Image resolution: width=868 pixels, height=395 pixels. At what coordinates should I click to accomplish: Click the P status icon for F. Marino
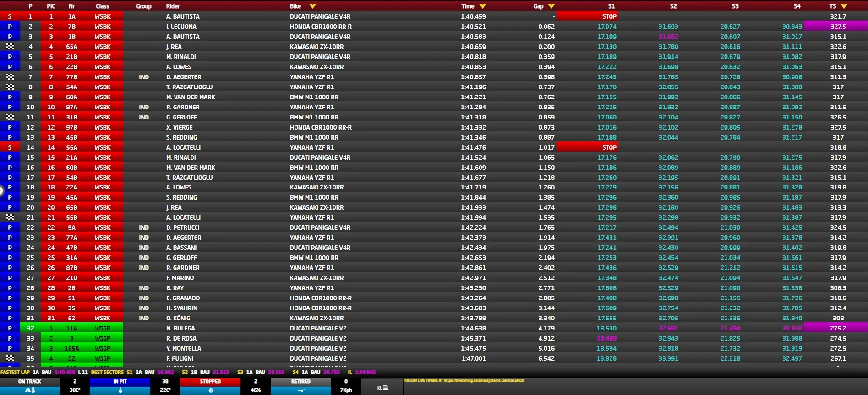(10, 278)
